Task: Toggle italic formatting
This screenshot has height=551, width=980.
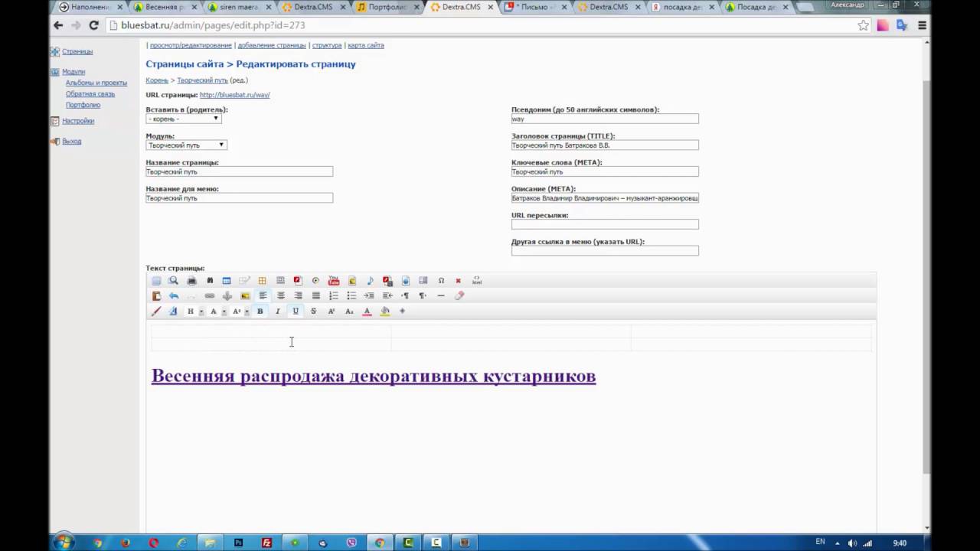Action: [x=277, y=311]
